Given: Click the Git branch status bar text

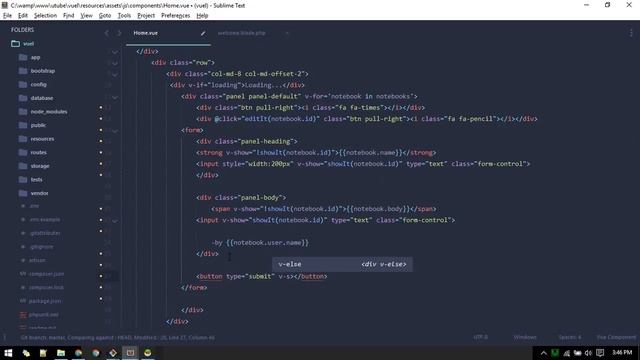Looking at the screenshot, I should click(118, 338).
